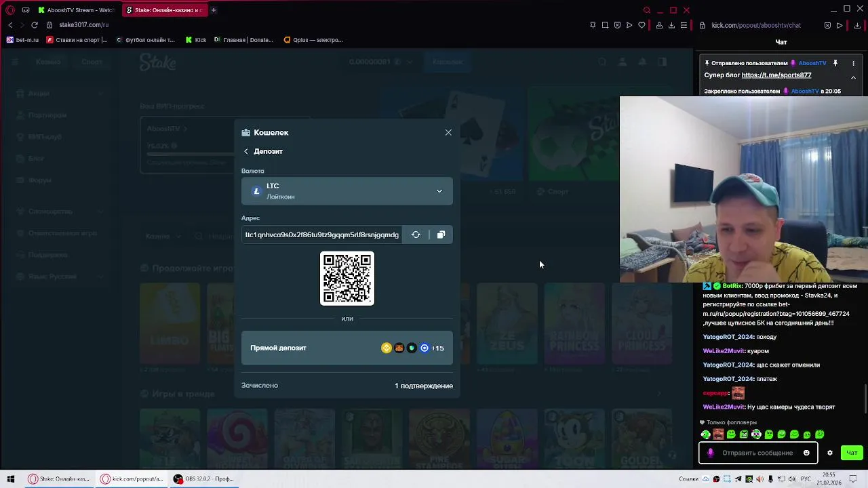Open chat settings gear

click(x=829, y=453)
